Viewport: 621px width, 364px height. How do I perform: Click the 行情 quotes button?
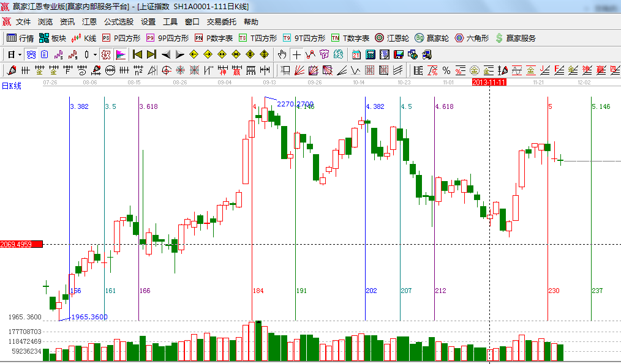[x=20, y=38]
